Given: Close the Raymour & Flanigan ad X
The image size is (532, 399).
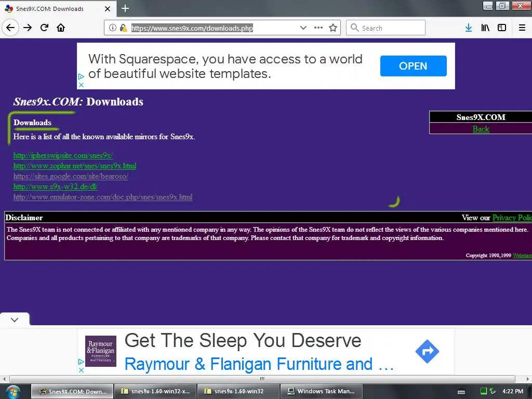Looking at the screenshot, I should point(81,370).
